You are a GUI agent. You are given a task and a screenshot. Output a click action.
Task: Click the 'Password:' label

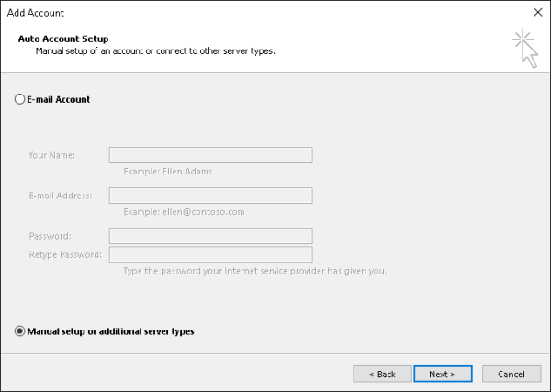click(50, 236)
